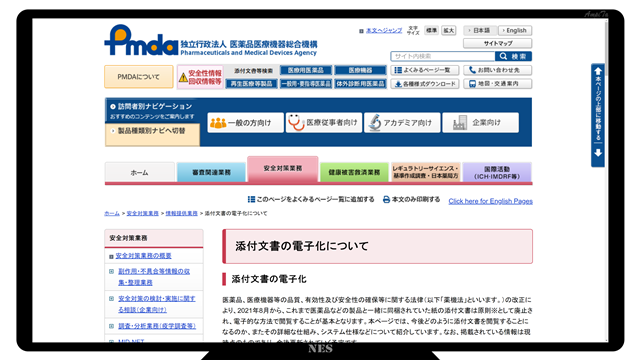Screen dimensions: 640x360
Task: Open 地図・交通案内 map page
Action: pos(497,84)
